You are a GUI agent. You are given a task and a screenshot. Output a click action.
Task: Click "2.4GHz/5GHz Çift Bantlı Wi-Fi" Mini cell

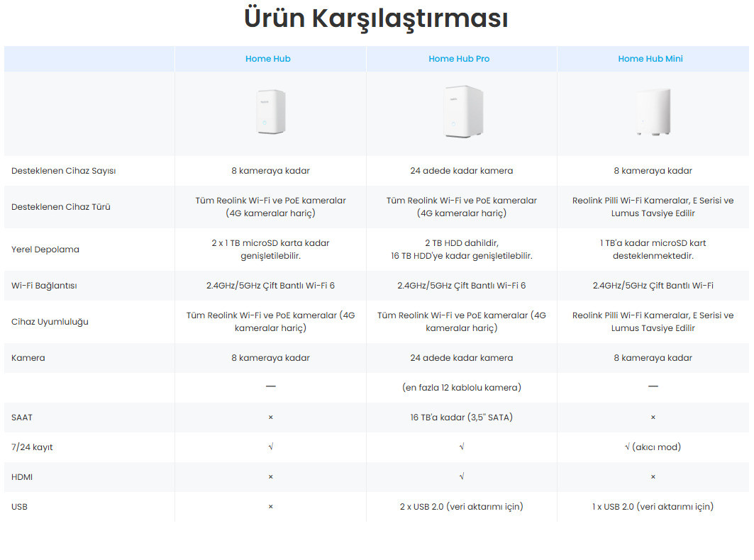click(x=653, y=286)
